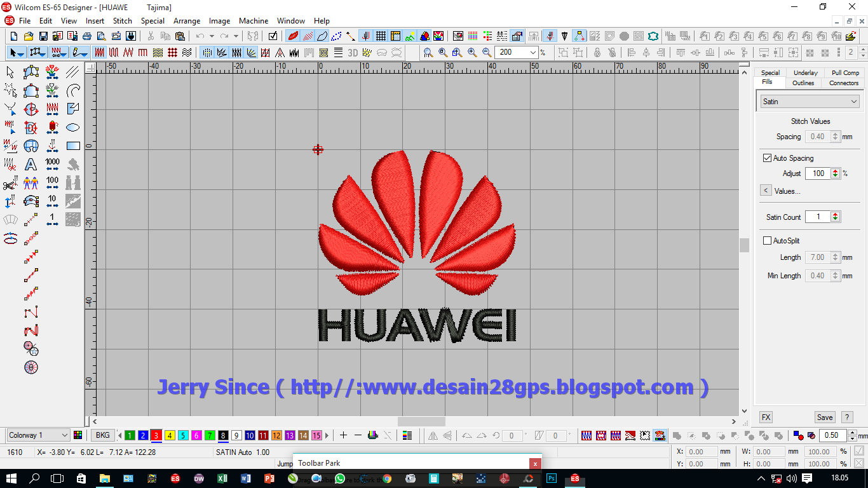This screenshot has width=868, height=488.
Task: Open Excel from the Windows taskbar
Action: click(x=222, y=478)
